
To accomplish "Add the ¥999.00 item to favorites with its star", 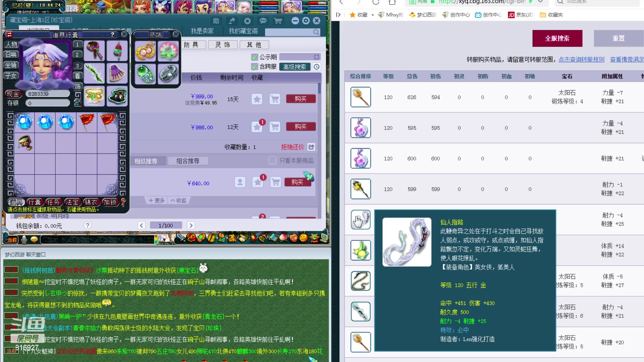I will pyautogui.click(x=257, y=99).
